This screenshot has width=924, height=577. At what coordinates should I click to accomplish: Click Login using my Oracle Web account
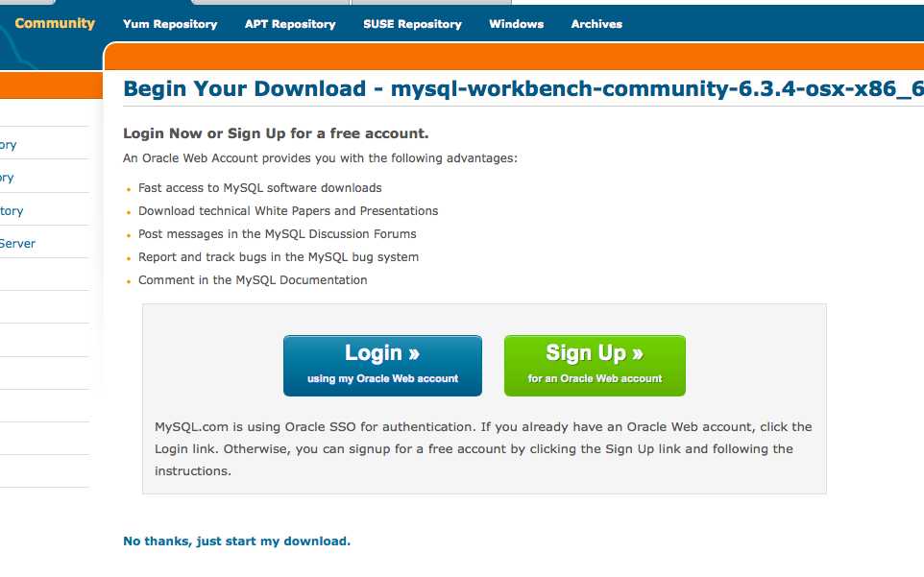pos(382,366)
